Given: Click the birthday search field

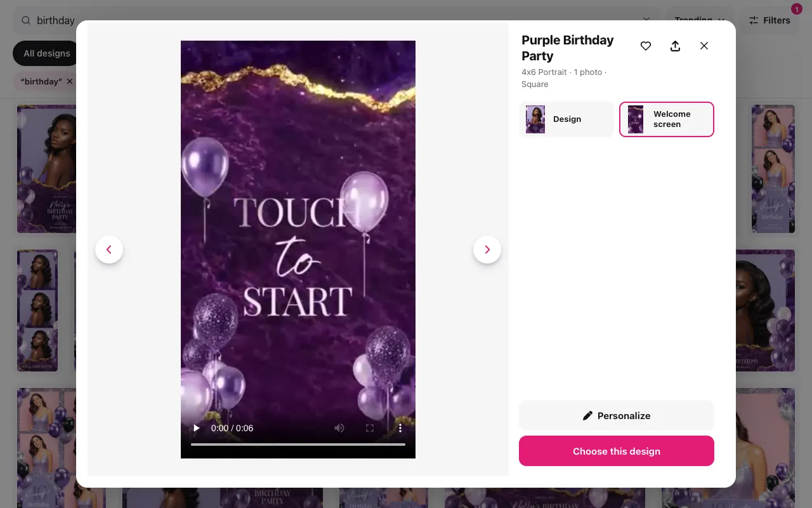Looking at the screenshot, I should (x=336, y=20).
